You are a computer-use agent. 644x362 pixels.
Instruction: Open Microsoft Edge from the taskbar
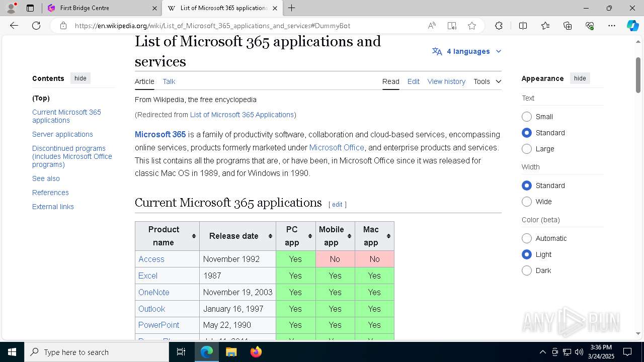(207, 352)
